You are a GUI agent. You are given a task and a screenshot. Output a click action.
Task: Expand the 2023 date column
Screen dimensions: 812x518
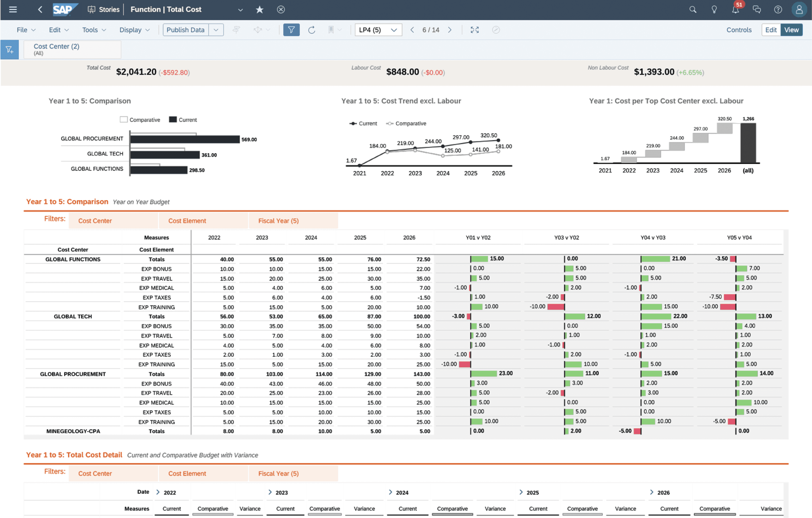coord(270,492)
